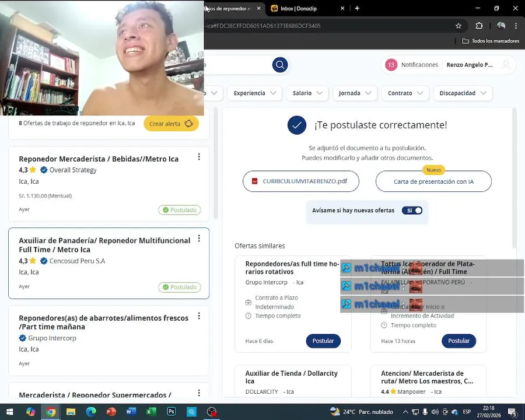525x420 pixels.
Task: Click the Postulado badge on Reponedor Mercaderista
Action: (180, 210)
